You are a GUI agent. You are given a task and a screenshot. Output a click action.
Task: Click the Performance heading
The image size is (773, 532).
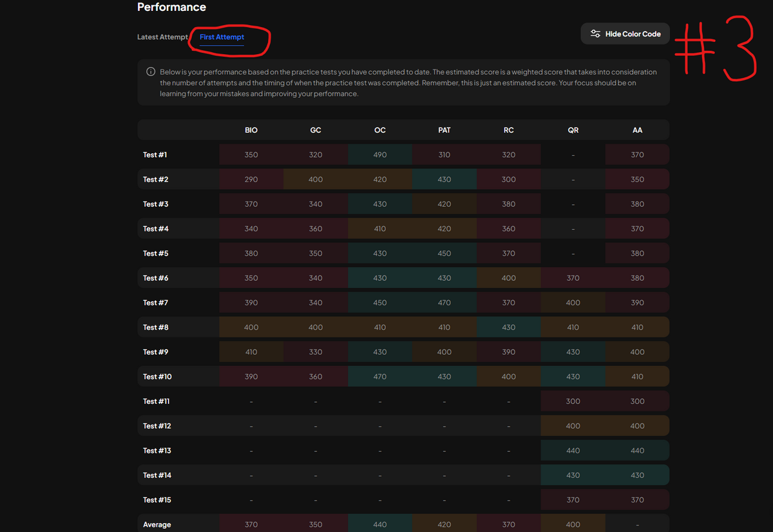point(171,8)
